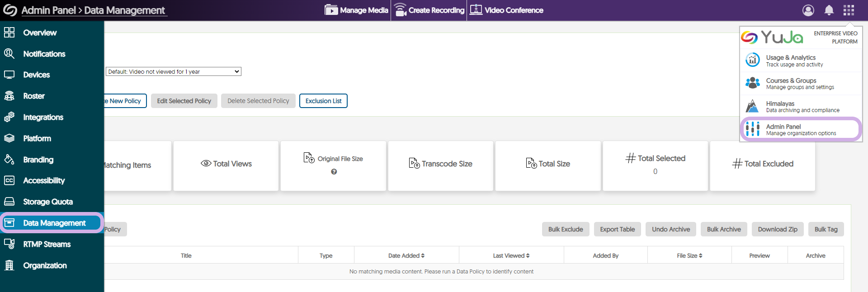This screenshot has width=868, height=292.
Task: Start Video Conference from top bar
Action: pyautogui.click(x=506, y=10)
